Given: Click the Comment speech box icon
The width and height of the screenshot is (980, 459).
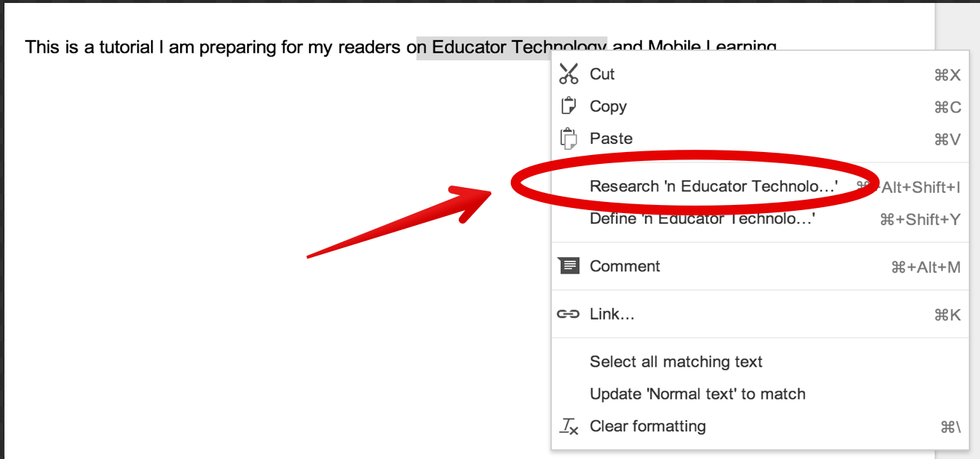Looking at the screenshot, I should [x=568, y=266].
